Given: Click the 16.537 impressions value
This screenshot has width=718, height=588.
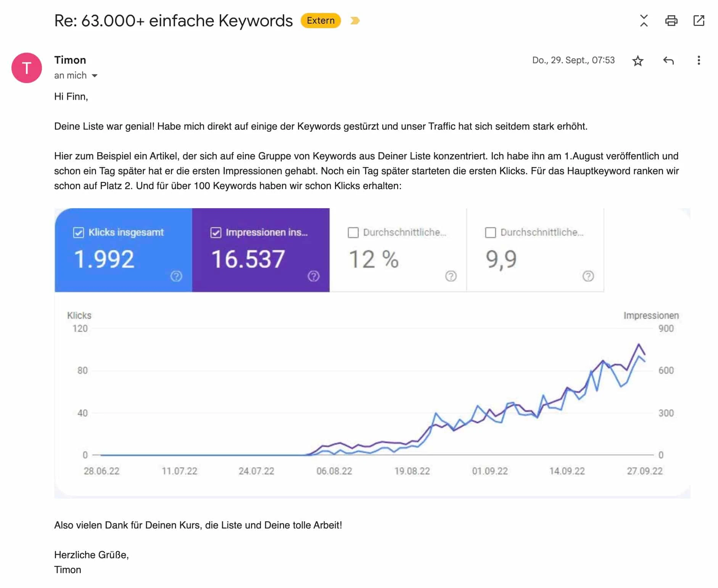Looking at the screenshot, I should [248, 259].
